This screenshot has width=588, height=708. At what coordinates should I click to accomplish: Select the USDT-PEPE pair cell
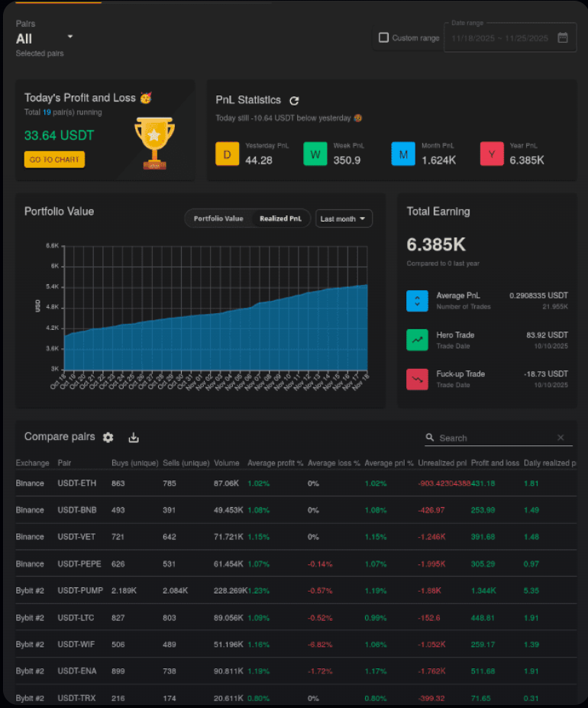click(79, 564)
